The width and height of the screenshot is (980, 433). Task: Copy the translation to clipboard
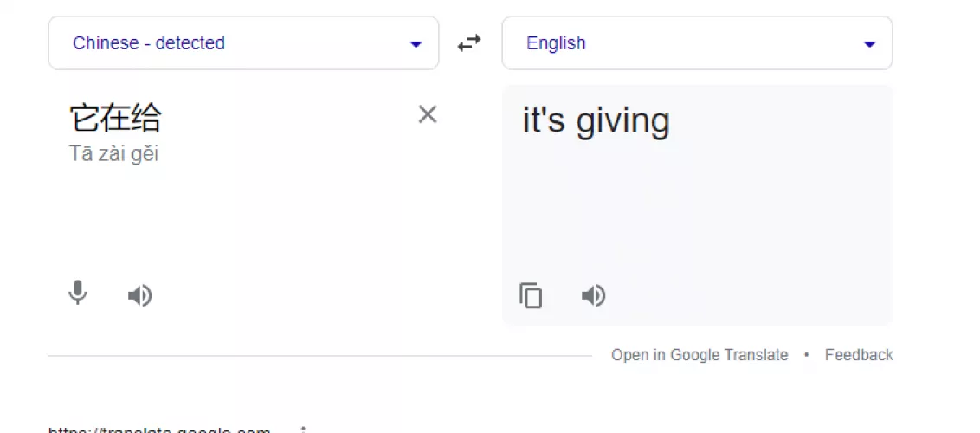click(531, 296)
